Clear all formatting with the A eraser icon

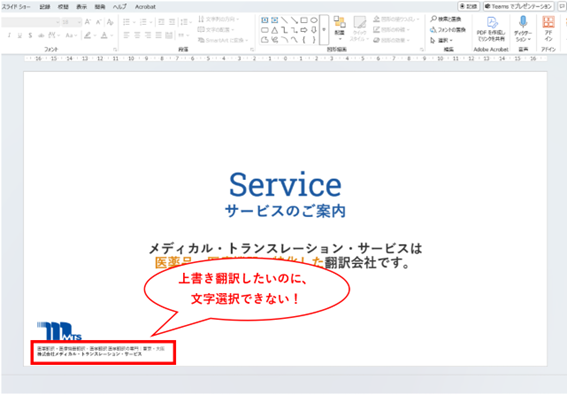(x=110, y=22)
